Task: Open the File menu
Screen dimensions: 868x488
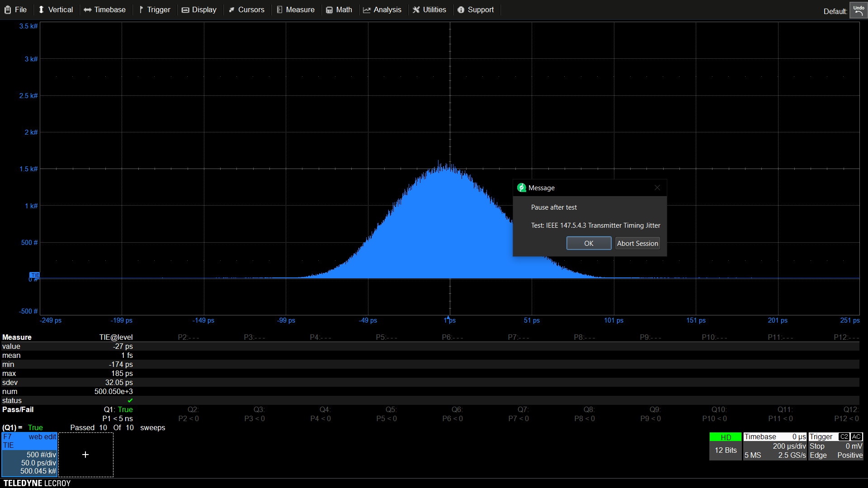Action: pos(16,9)
